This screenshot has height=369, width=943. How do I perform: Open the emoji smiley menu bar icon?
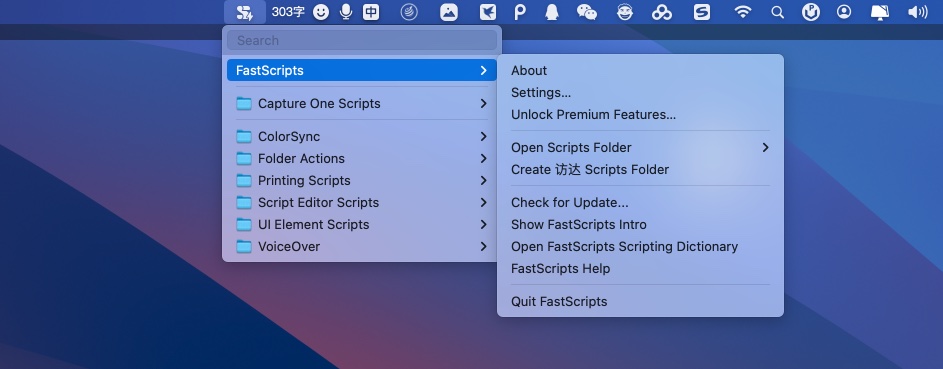[321, 12]
